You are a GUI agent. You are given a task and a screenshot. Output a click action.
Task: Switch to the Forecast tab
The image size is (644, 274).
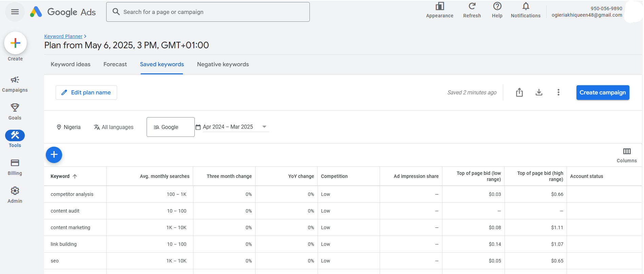click(115, 64)
